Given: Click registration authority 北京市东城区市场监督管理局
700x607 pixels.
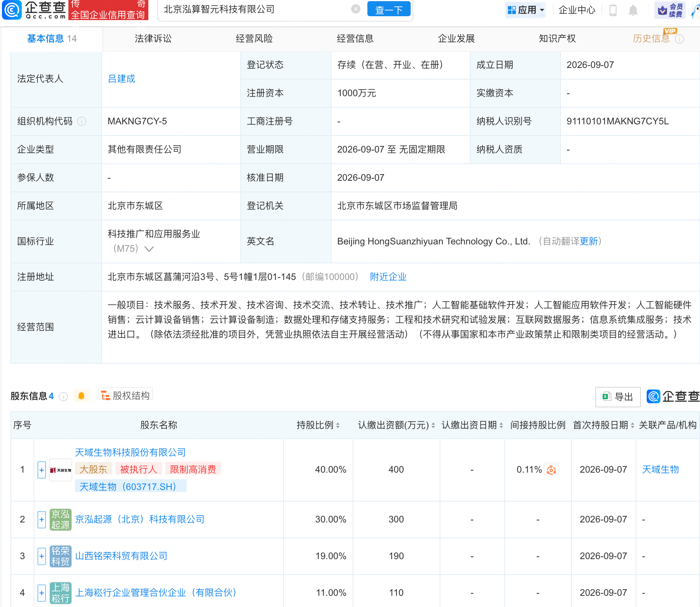Looking at the screenshot, I should pyautogui.click(x=397, y=206).
